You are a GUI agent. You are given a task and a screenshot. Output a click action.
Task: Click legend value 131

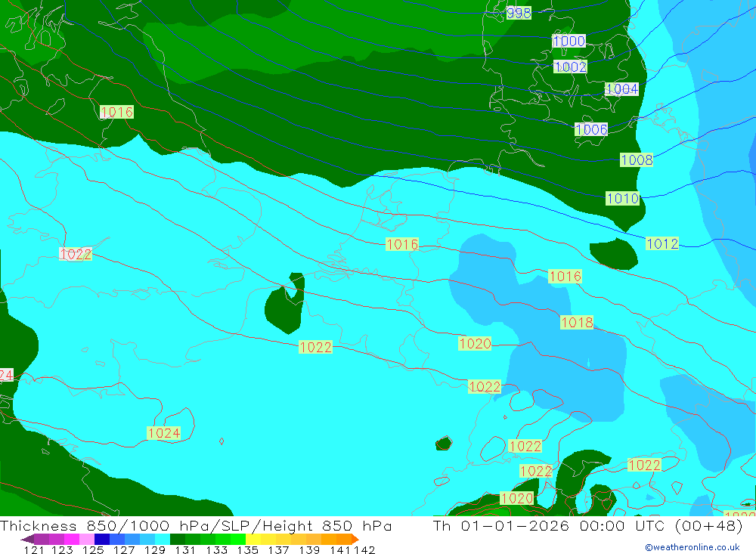(185, 549)
